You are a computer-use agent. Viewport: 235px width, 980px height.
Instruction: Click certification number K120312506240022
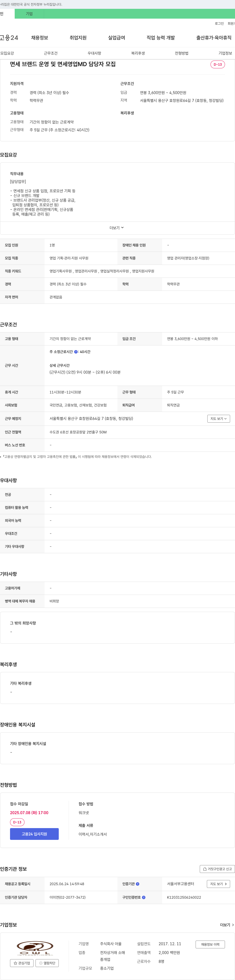[x=184, y=897]
